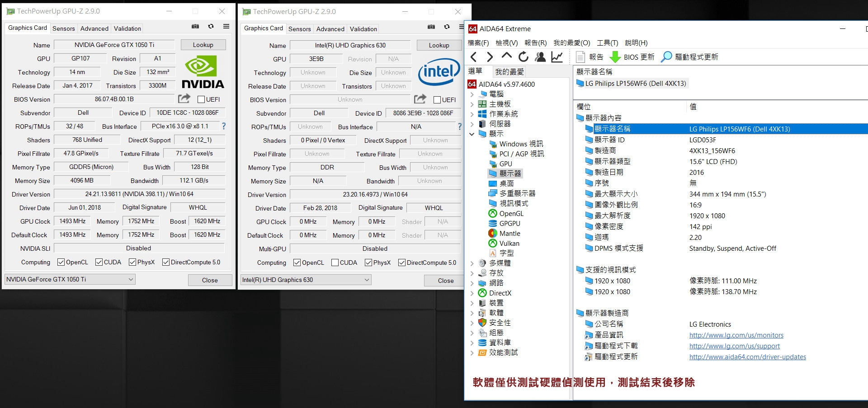Open the 工具(T) menu in AIDA64

point(608,42)
